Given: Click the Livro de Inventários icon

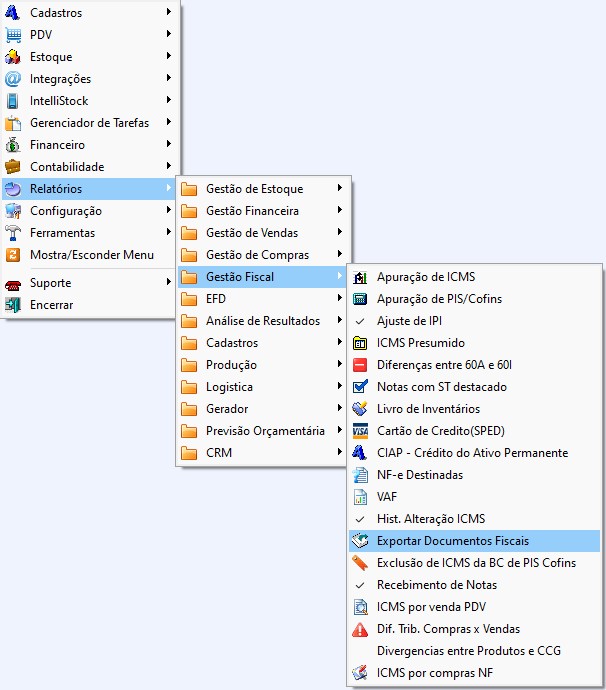Looking at the screenshot, I should point(361,409).
